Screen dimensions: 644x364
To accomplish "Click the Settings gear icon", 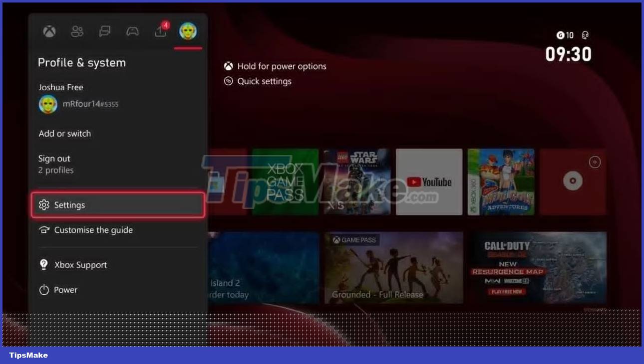I will coord(44,204).
